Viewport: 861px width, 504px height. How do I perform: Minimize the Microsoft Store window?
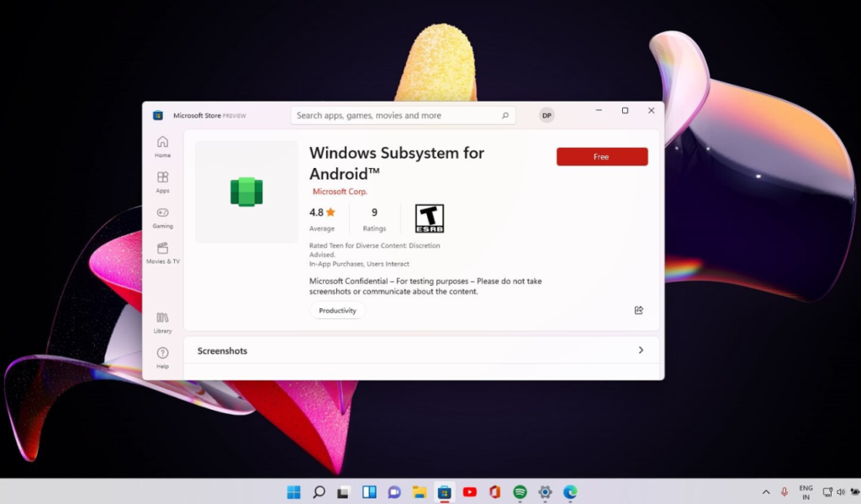click(x=599, y=110)
